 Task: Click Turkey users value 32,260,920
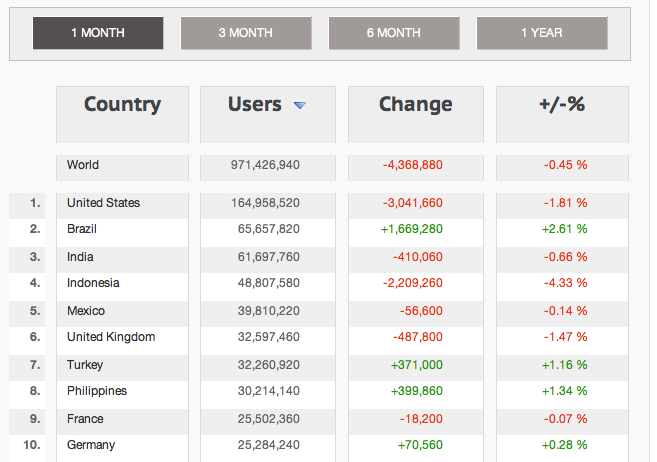point(269,365)
